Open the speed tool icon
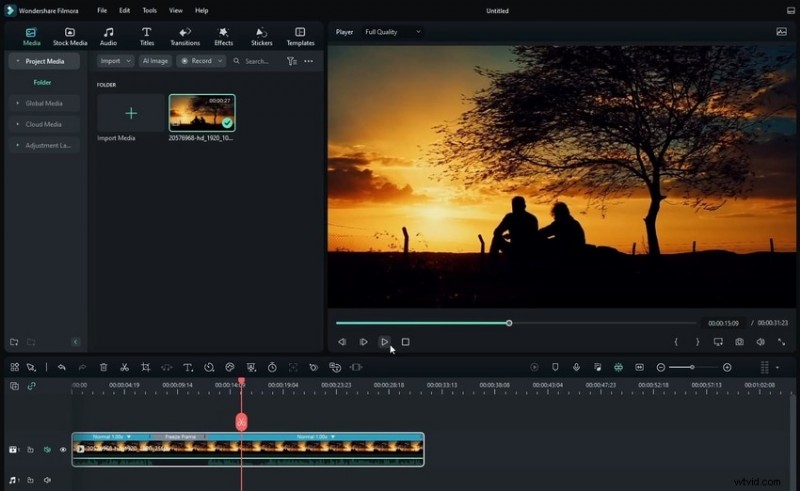The width and height of the screenshot is (800, 491). point(209,367)
